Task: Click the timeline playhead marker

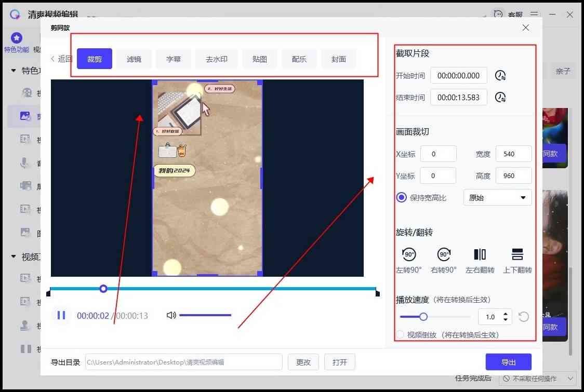Action: (103, 289)
